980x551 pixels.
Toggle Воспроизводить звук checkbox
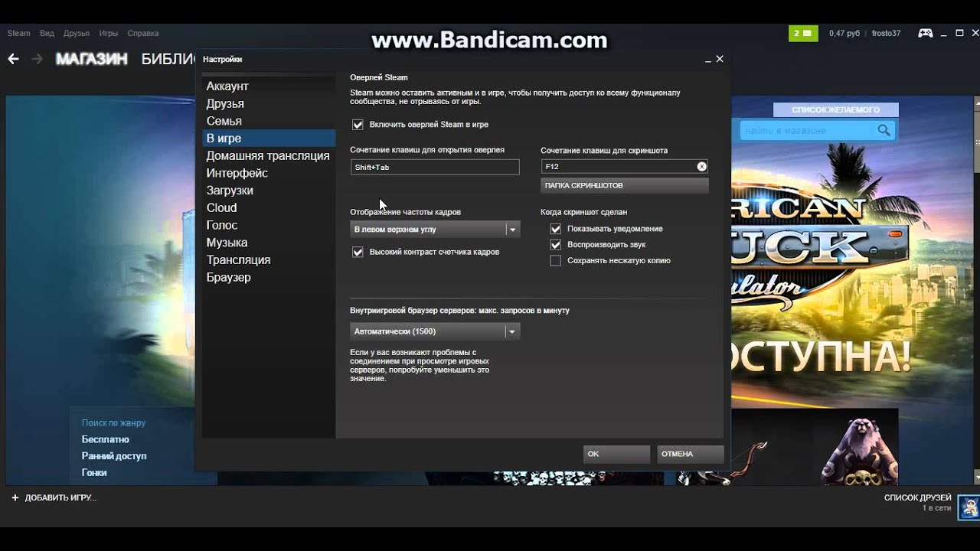(x=556, y=245)
